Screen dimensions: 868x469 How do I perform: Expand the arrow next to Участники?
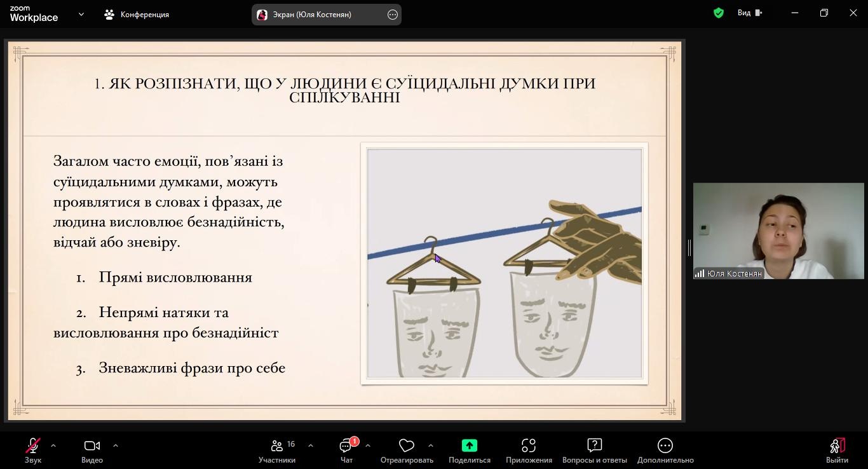point(310,445)
